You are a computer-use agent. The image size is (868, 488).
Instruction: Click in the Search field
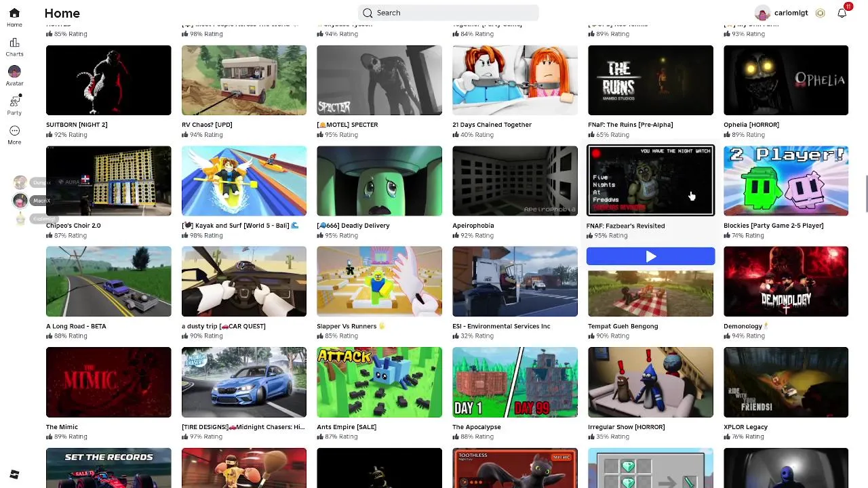[x=448, y=13]
